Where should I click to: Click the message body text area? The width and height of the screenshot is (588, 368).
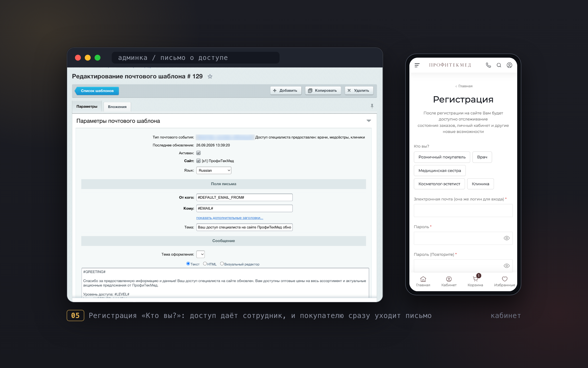click(225, 283)
